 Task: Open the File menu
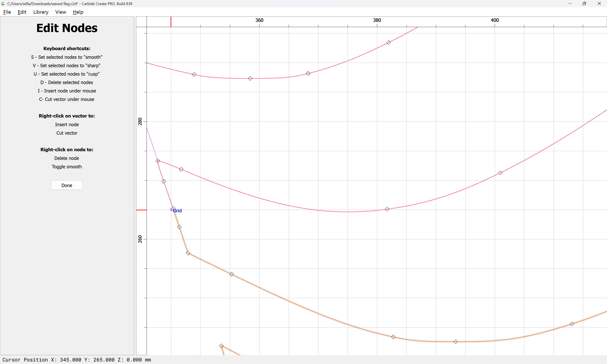tap(7, 12)
